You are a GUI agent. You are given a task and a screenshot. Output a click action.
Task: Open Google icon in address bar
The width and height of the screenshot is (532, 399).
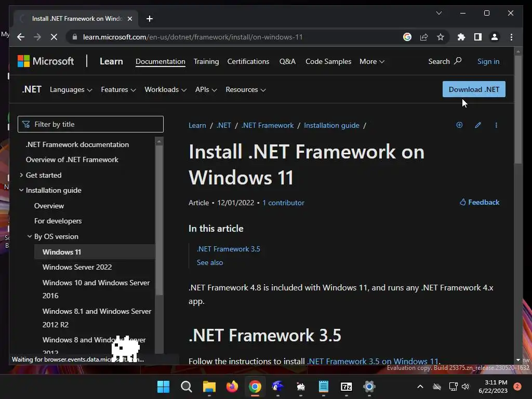click(407, 37)
